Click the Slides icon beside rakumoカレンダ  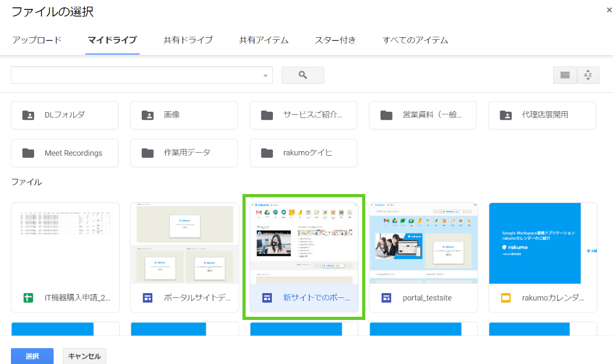[x=506, y=298]
